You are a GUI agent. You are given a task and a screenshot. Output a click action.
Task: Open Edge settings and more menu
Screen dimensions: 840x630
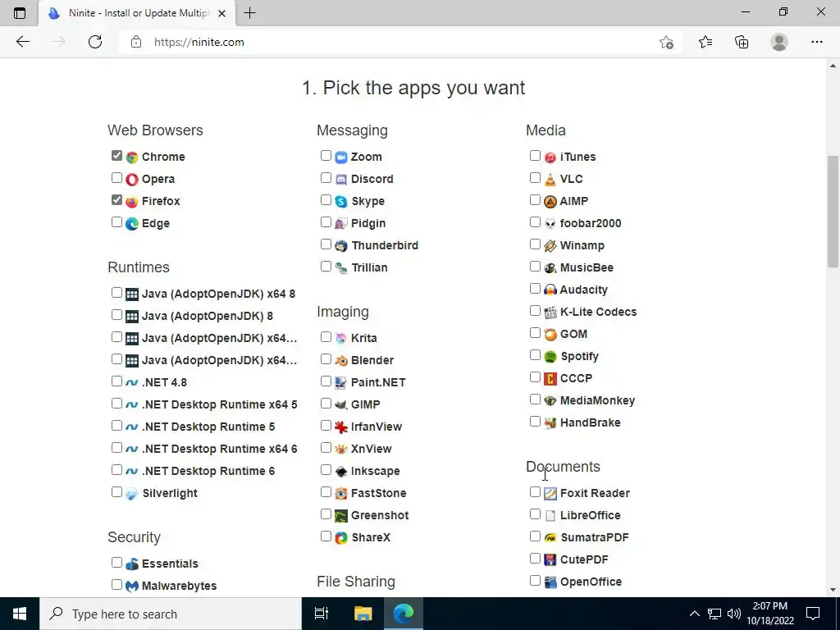pos(816,42)
